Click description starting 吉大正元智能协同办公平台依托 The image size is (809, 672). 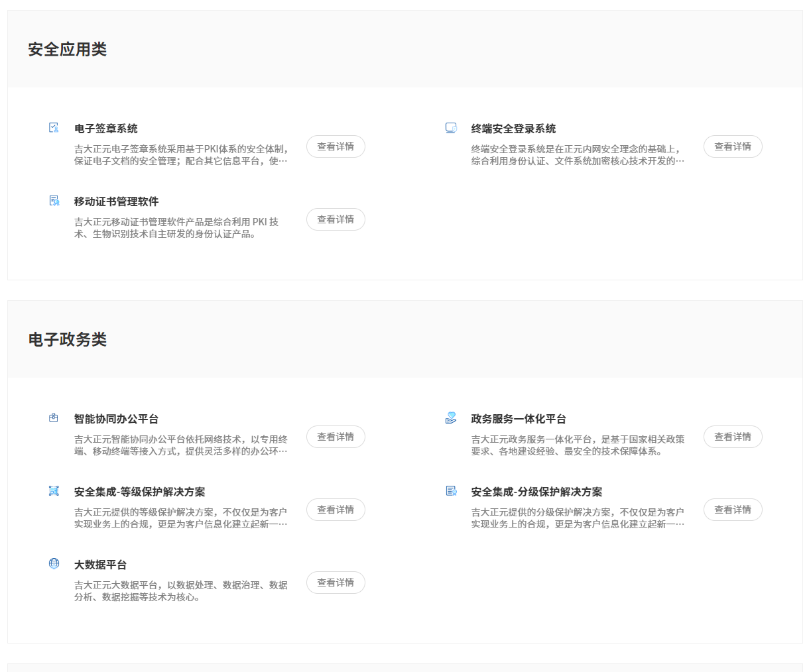tap(181, 445)
